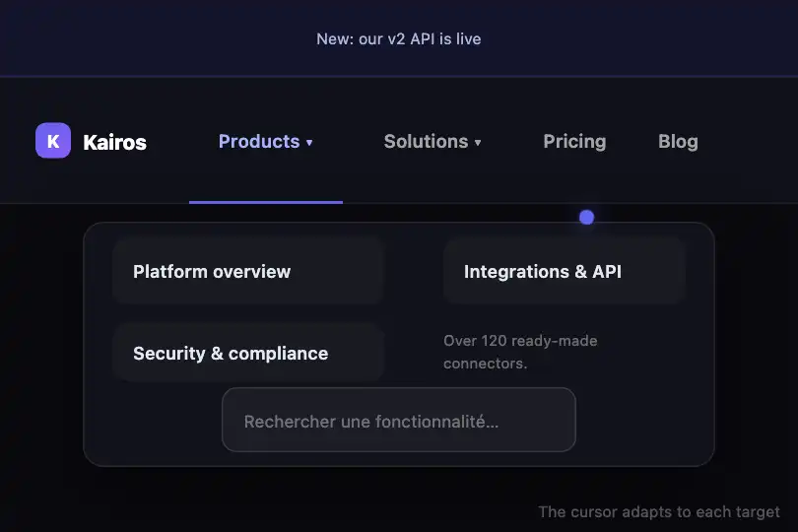Screen dimensions: 798x532
Task: Click the v2 API is live announcement
Action: click(x=399, y=38)
